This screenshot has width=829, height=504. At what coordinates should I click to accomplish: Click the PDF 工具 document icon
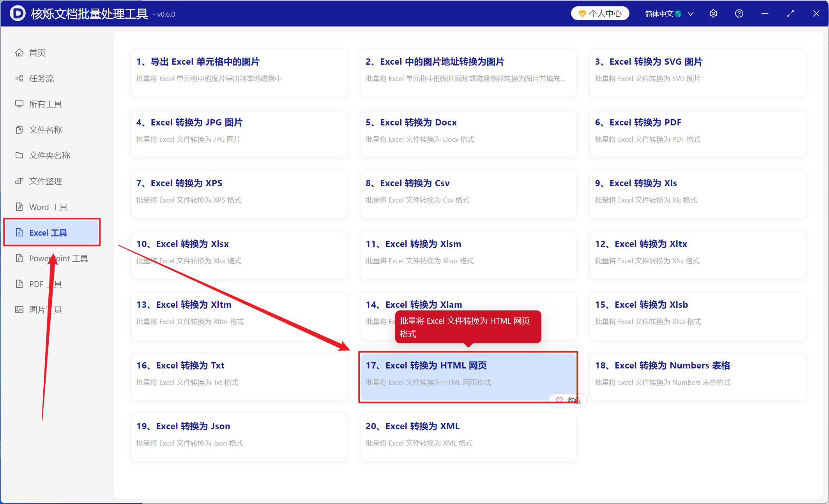click(19, 284)
